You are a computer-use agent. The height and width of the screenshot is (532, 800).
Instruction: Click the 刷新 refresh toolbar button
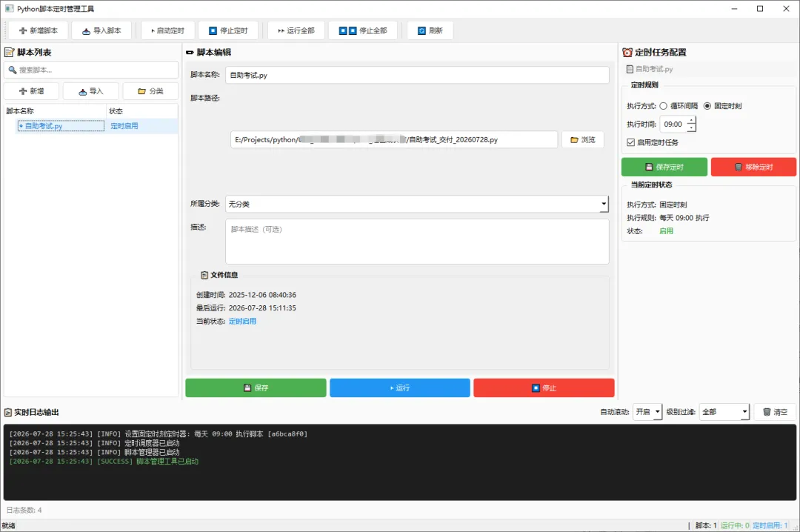pos(430,30)
